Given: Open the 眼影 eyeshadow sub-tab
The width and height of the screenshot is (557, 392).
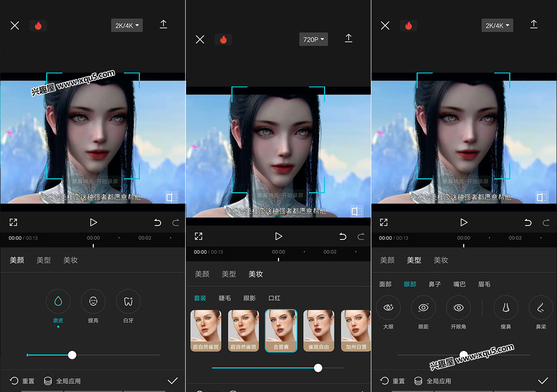Looking at the screenshot, I should click(x=250, y=298).
